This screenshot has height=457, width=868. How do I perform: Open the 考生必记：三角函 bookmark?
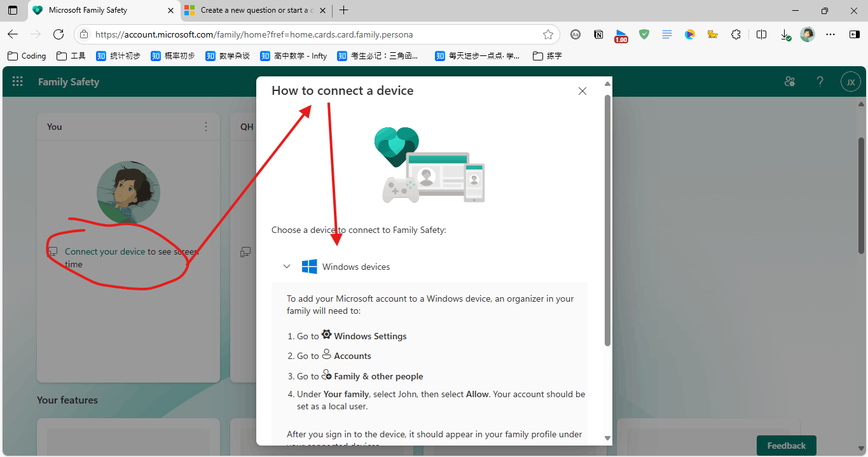coord(378,56)
